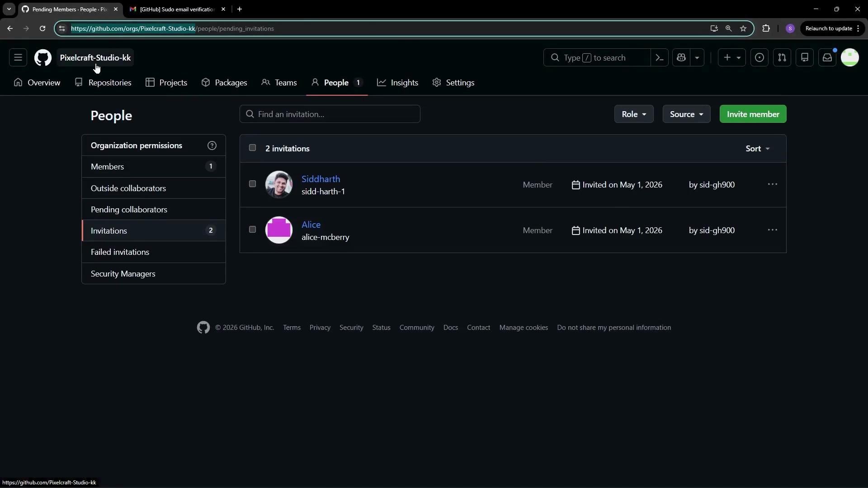Open the Repositories tab
This screenshot has width=868, height=488.
click(x=103, y=83)
